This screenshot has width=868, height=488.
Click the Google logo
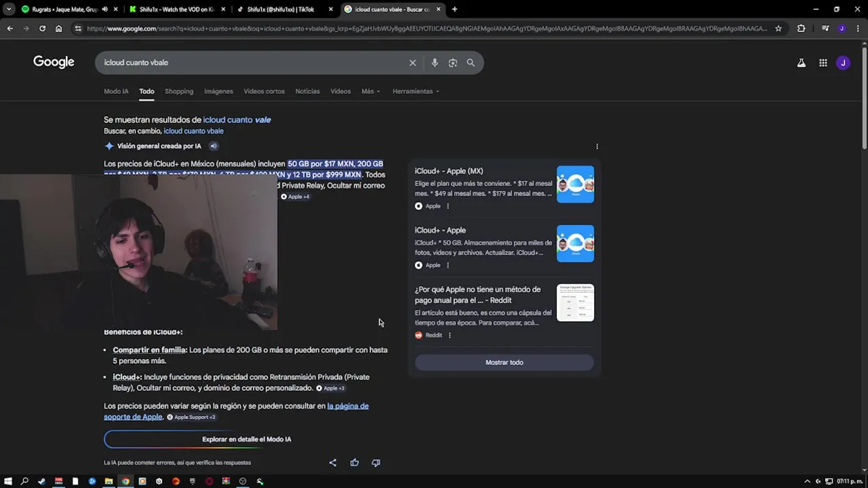[x=54, y=62]
